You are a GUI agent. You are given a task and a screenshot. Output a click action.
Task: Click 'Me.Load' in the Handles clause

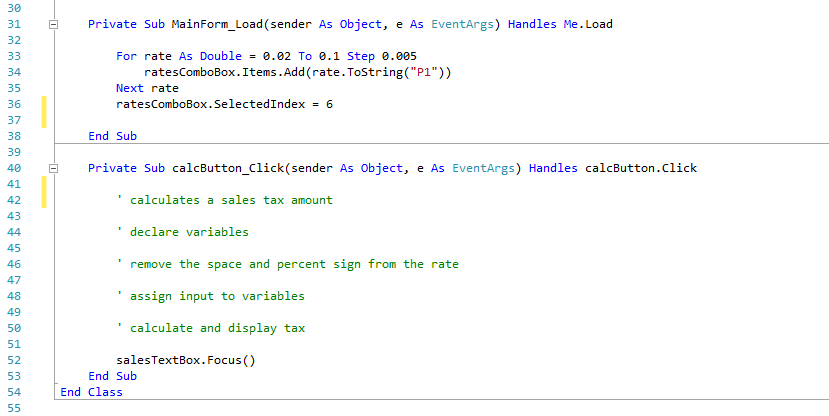tap(588, 24)
